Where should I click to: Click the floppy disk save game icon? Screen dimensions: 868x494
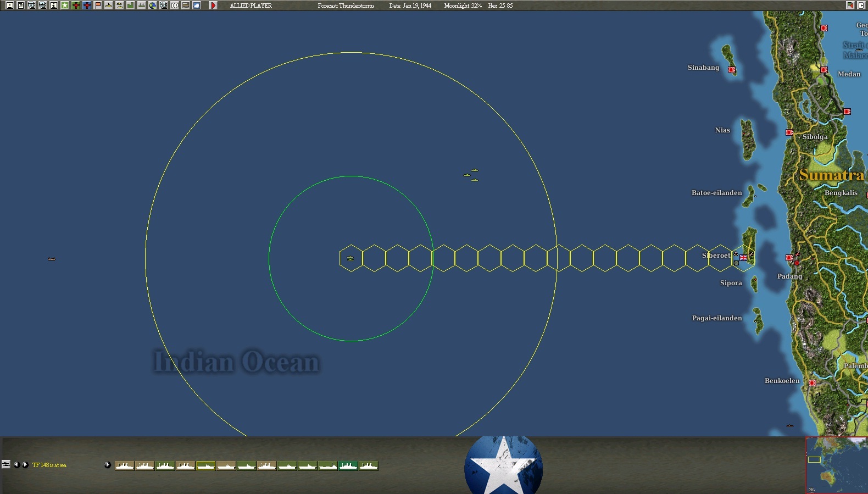point(10,5)
